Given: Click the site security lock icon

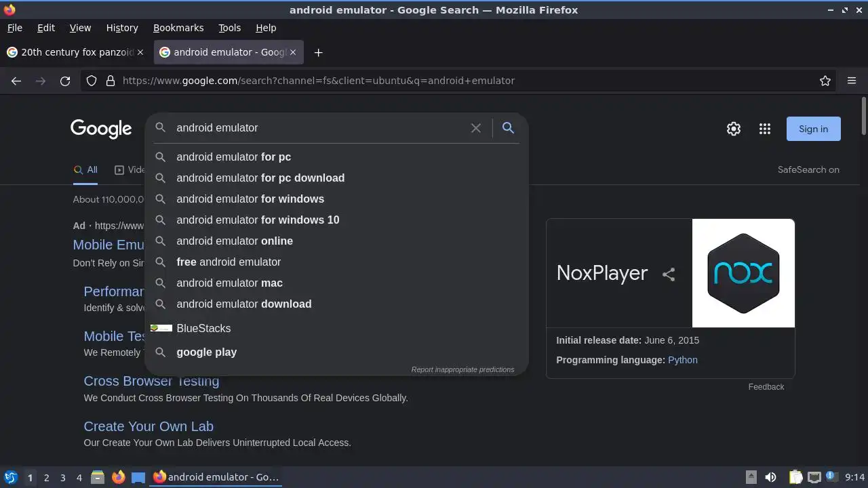Looking at the screenshot, I should point(111,81).
